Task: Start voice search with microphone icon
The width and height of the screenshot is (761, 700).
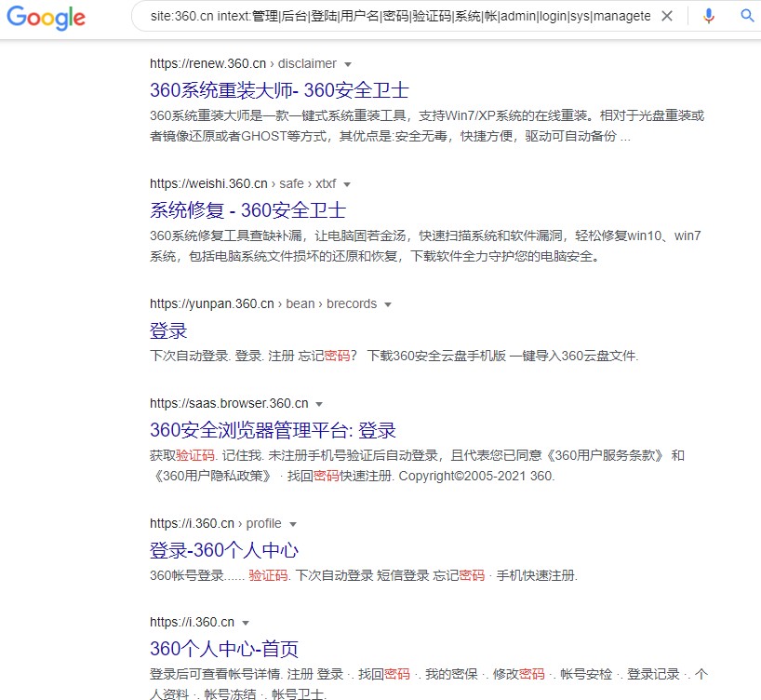Action: click(709, 16)
